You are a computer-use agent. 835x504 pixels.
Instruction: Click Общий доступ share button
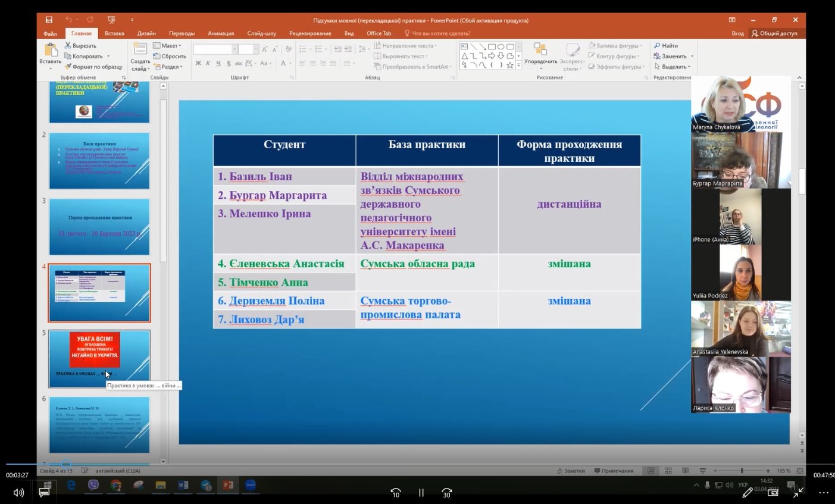pyautogui.click(x=774, y=33)
